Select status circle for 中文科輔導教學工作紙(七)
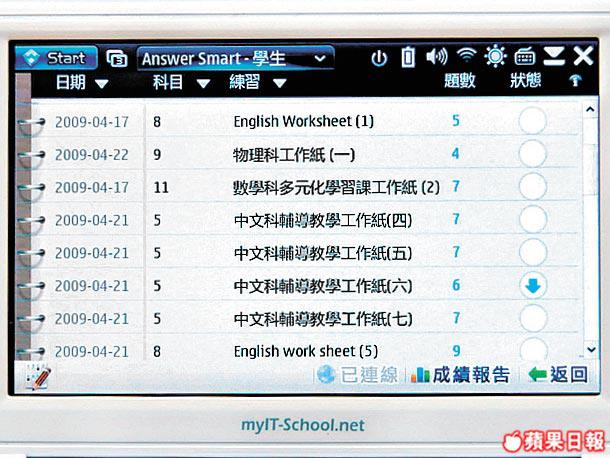Image resolution: width=610 pixels, height=458 pixels. coord(533,318)
